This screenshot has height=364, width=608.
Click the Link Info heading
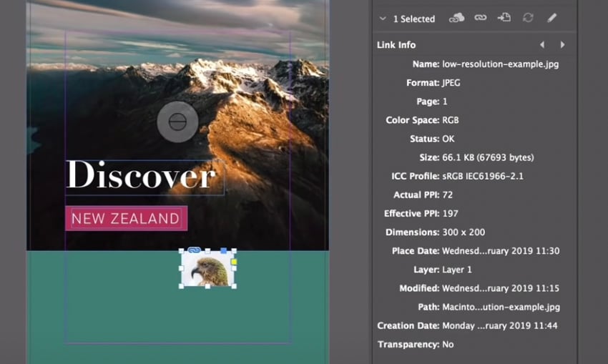tap(396, 45)
